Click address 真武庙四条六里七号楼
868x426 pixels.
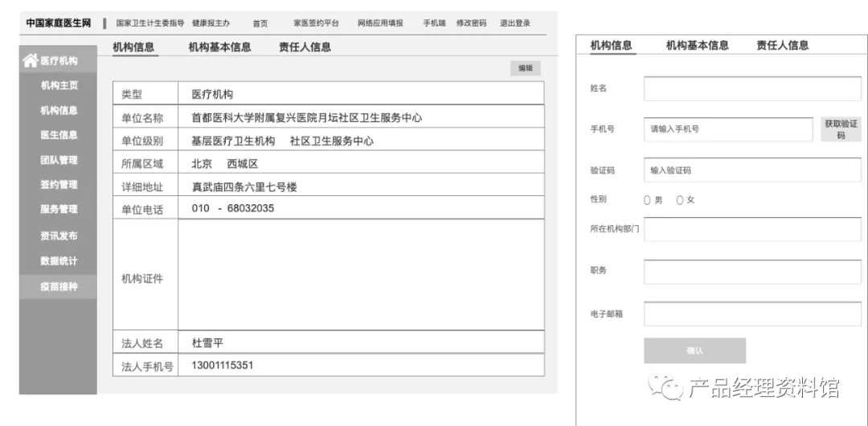point(244,187)
